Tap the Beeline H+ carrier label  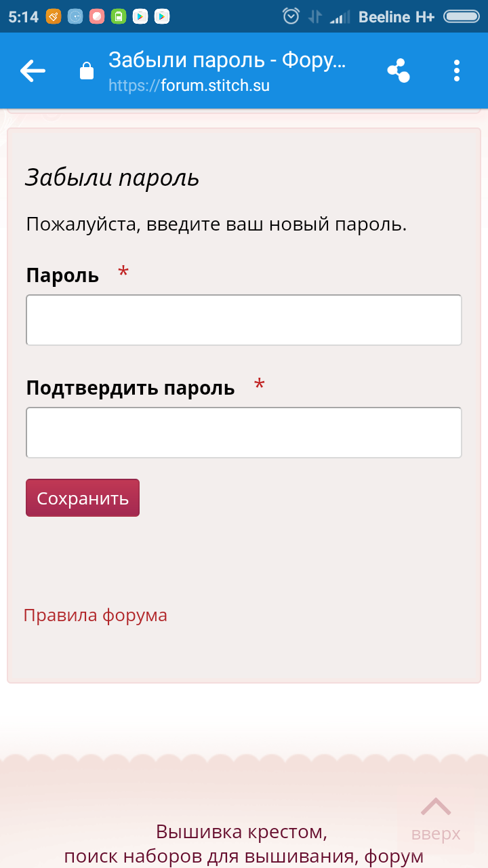point(396,16)
